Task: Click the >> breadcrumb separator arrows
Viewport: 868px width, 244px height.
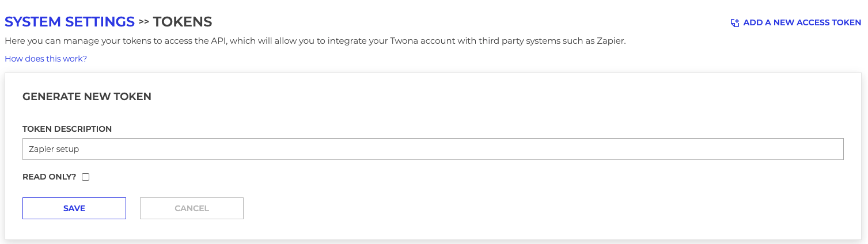Action: click(x=144, y=22)
